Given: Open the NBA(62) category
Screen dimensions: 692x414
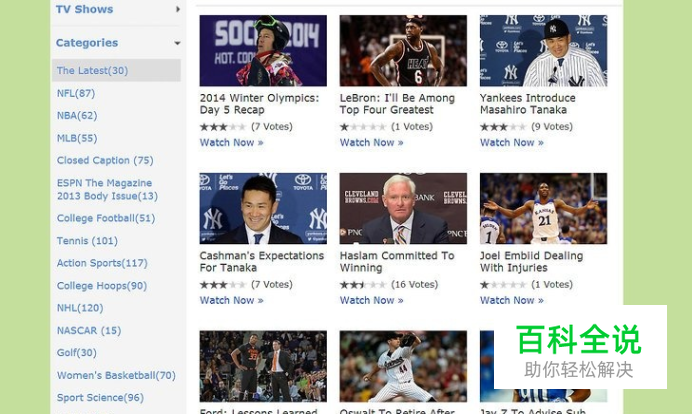Looking at the screenshot, I should (77, 116).
